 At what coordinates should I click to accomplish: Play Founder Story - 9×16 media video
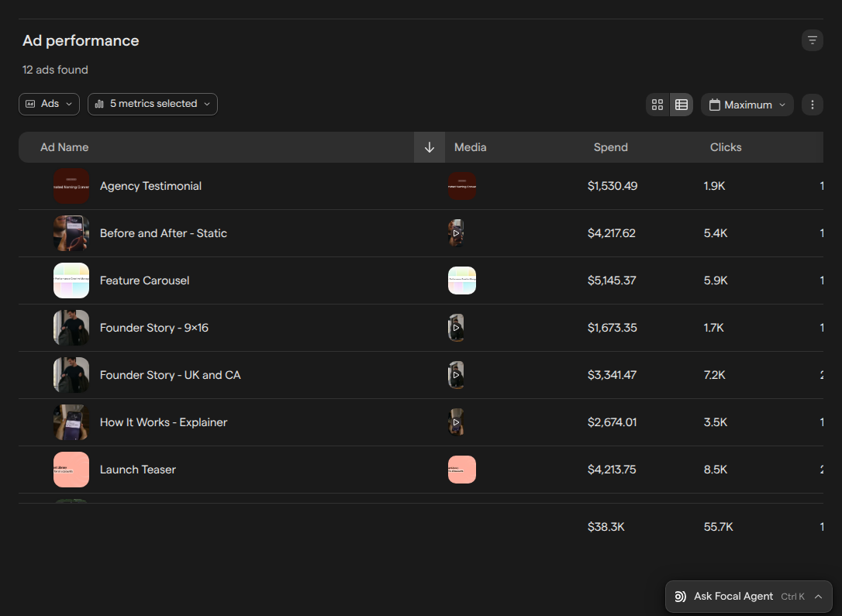coord(456,328)
